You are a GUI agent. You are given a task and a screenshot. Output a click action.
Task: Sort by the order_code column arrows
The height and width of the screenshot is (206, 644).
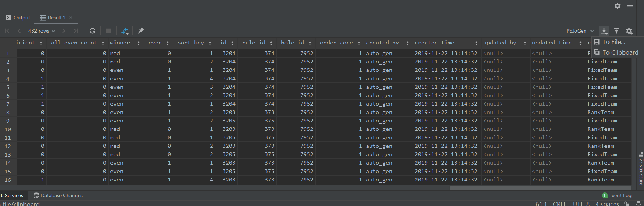pos(359,43)
